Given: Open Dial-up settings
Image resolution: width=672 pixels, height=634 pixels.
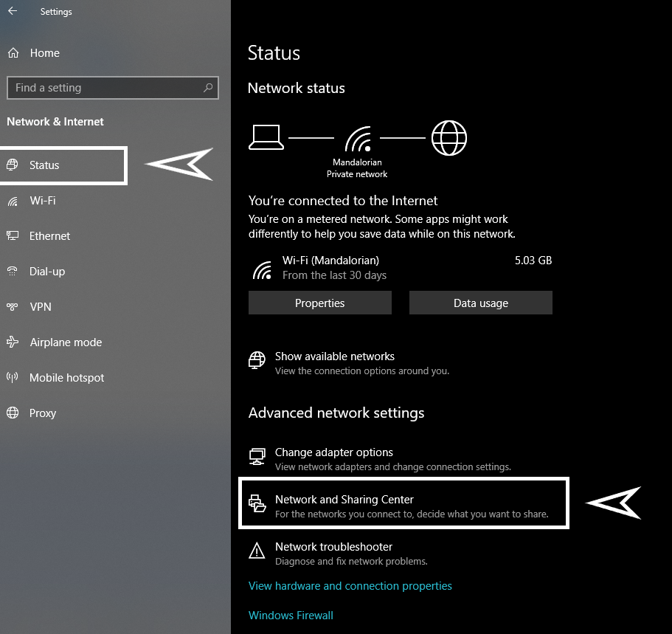Looking at the screenshot, I should [x=47, y=272].
